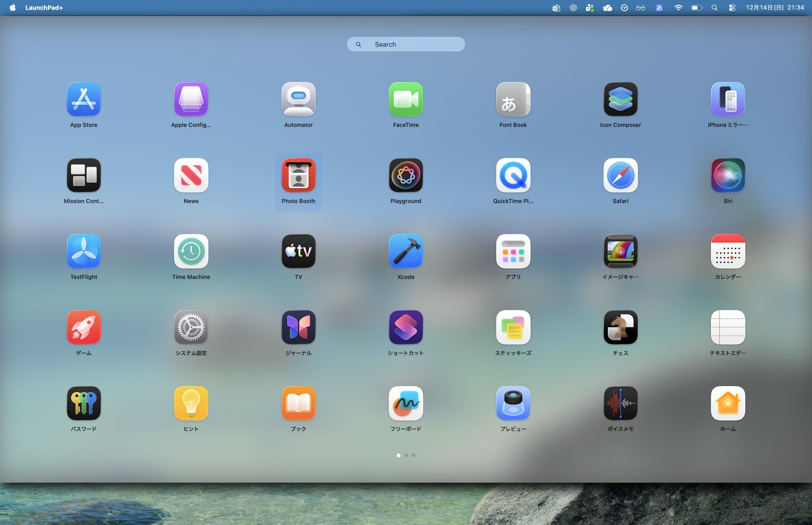
Task: Launch Time Machine
Action: click(x=191, y=251)
